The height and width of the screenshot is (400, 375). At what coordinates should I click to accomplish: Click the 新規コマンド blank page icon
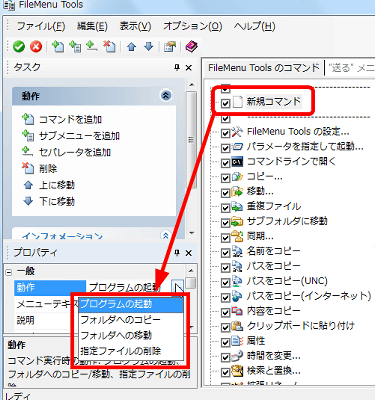pos(237,102)
